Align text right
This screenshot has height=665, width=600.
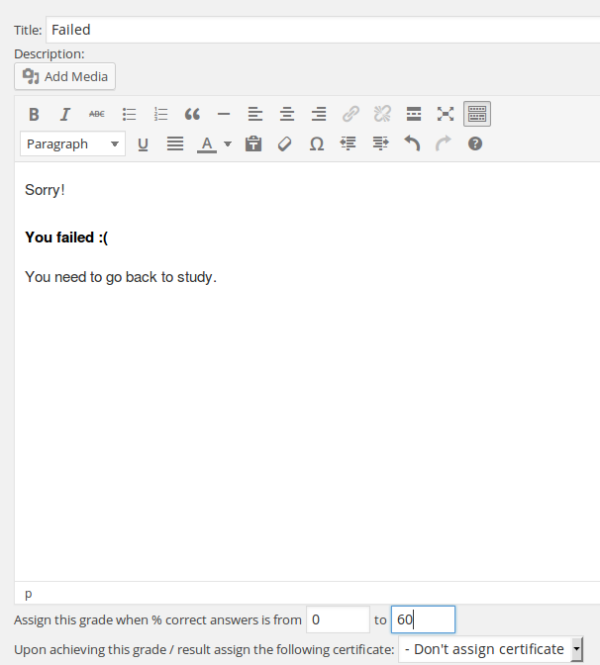[318, 114]
